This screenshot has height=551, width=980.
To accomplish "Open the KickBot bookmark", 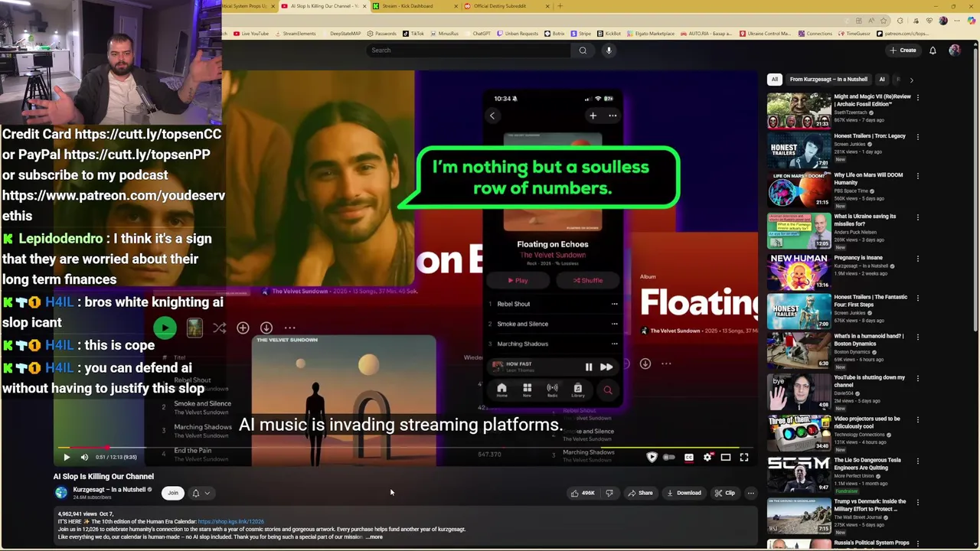I will point(609,34).
